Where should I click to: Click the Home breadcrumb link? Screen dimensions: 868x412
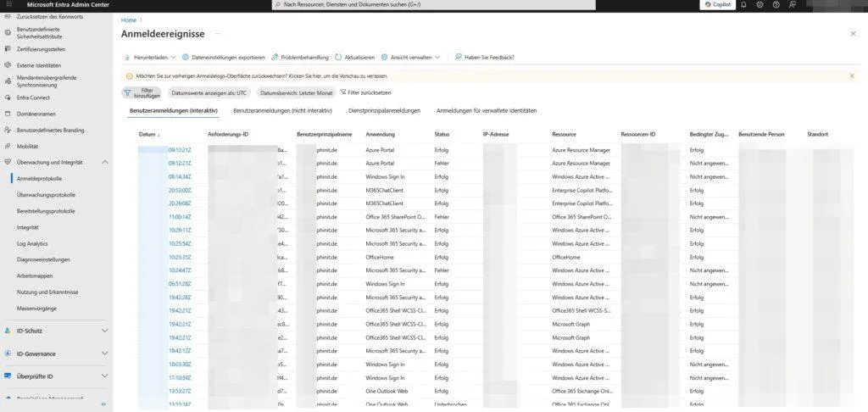[128, 19]
